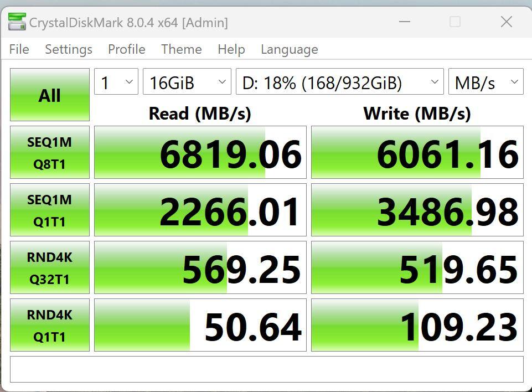
Task: Open the Profile menu
Action: click(x=127, y=49)
